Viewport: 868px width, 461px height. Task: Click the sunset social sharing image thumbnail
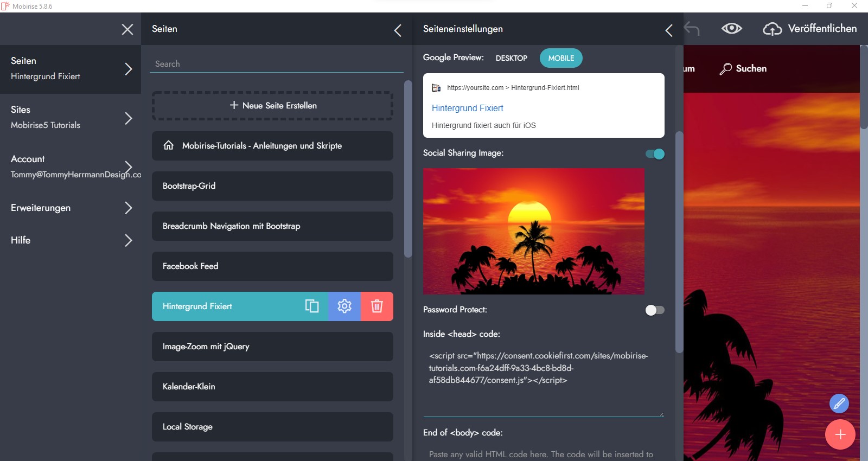point(534,231)
